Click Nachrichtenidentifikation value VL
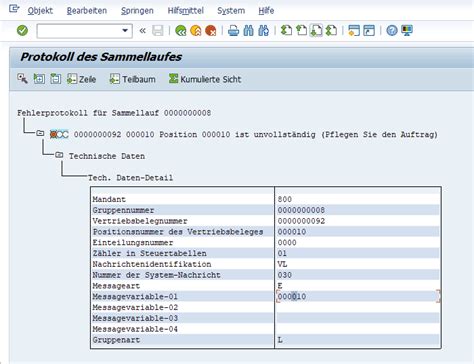This screenshot has height=364, width=474. [x=282, y=264]
